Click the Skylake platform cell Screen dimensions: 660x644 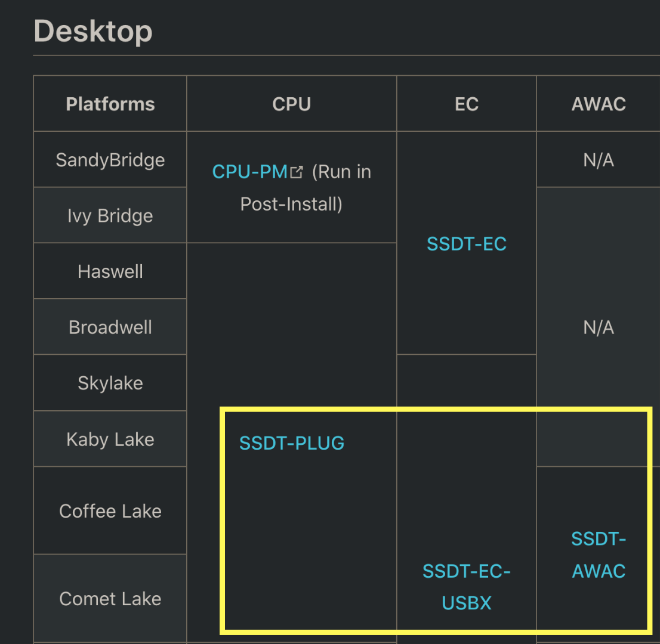tap(110, 383)
